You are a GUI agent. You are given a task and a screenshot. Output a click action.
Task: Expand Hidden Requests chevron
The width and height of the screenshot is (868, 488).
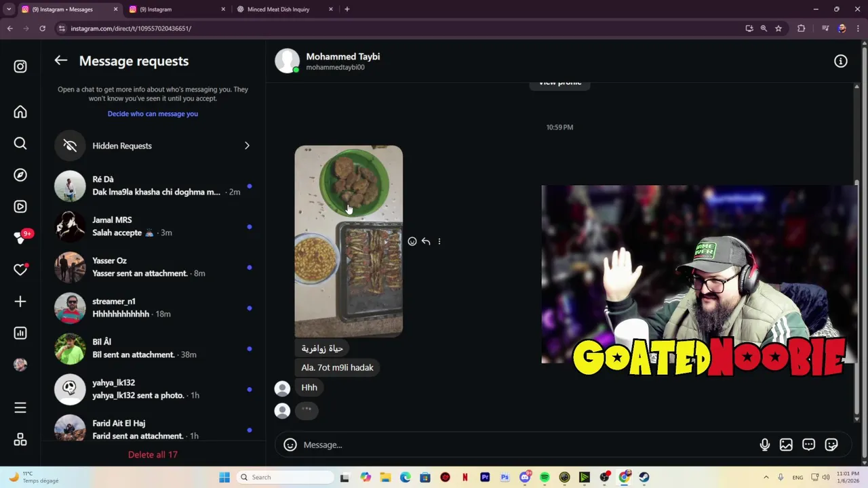[247, 146]
